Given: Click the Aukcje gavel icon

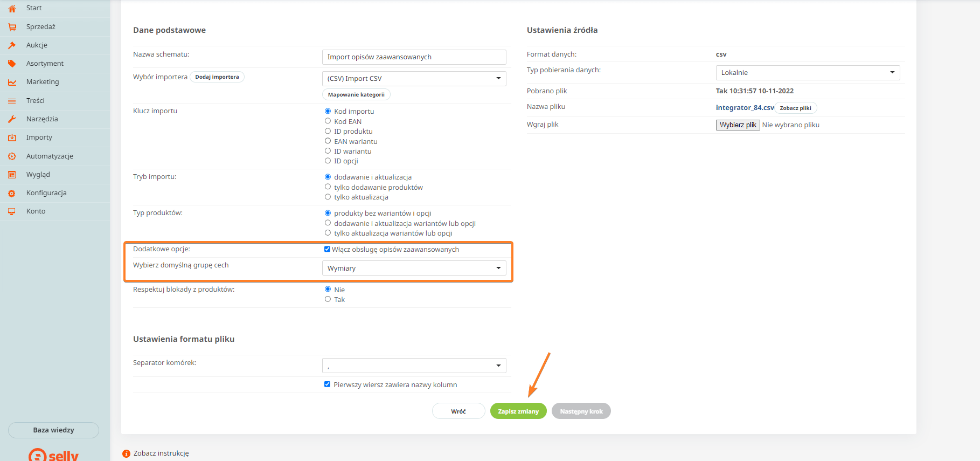Looking at the screenshot, I should [x=12, y=45].
